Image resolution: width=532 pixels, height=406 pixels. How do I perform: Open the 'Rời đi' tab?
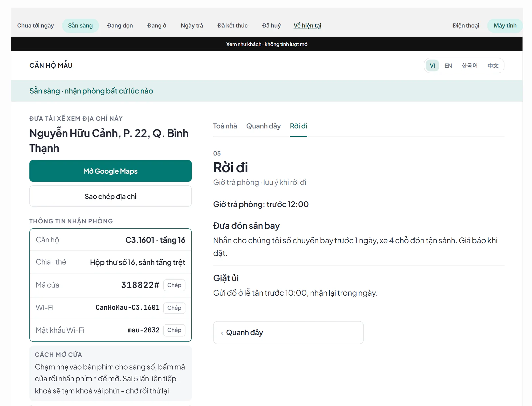pos(298,126)
